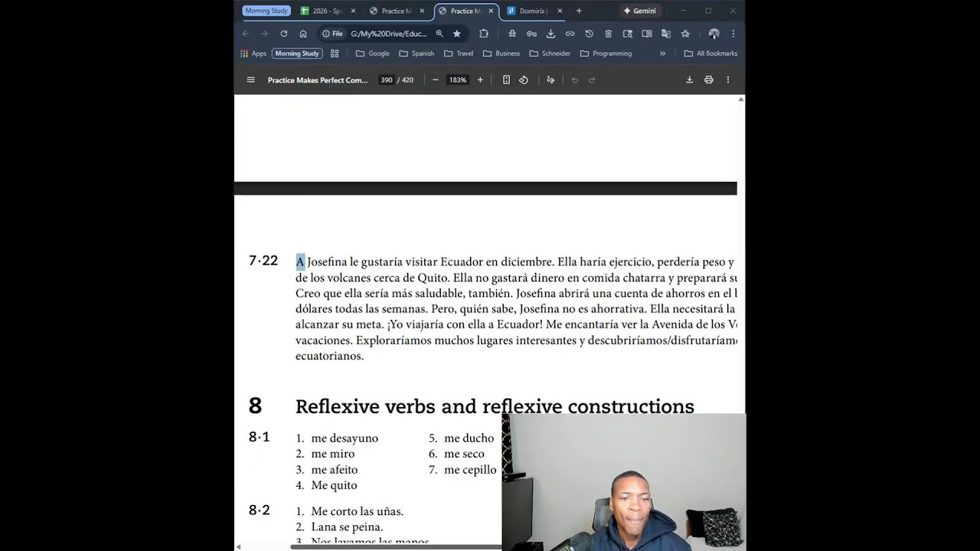This screenshot has width=980, height=551.
Task: Open the Business bookmarks folder
Action: (501, 54)
